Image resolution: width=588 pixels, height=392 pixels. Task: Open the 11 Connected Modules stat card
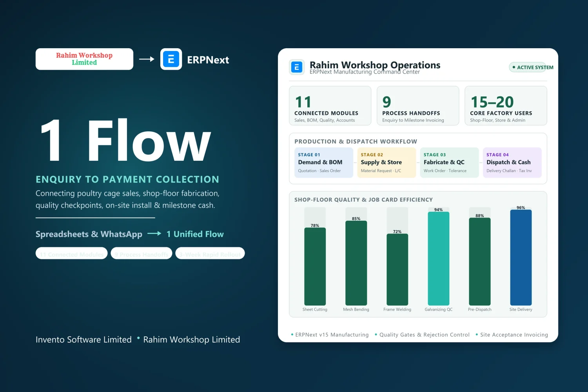click(x=330, y=106)
